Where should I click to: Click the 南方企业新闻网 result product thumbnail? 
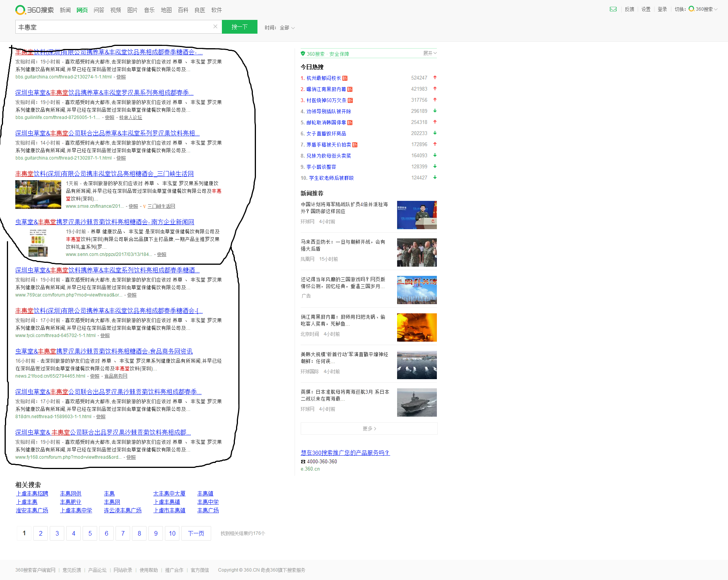pos(38,243)
